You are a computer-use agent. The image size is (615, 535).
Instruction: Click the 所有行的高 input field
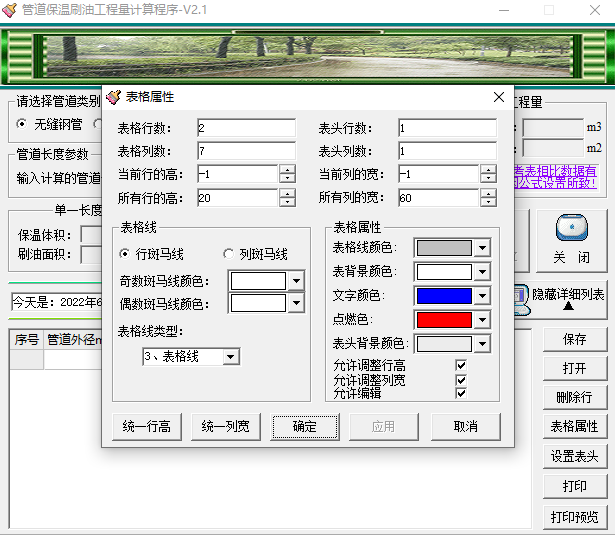[238, 198]
